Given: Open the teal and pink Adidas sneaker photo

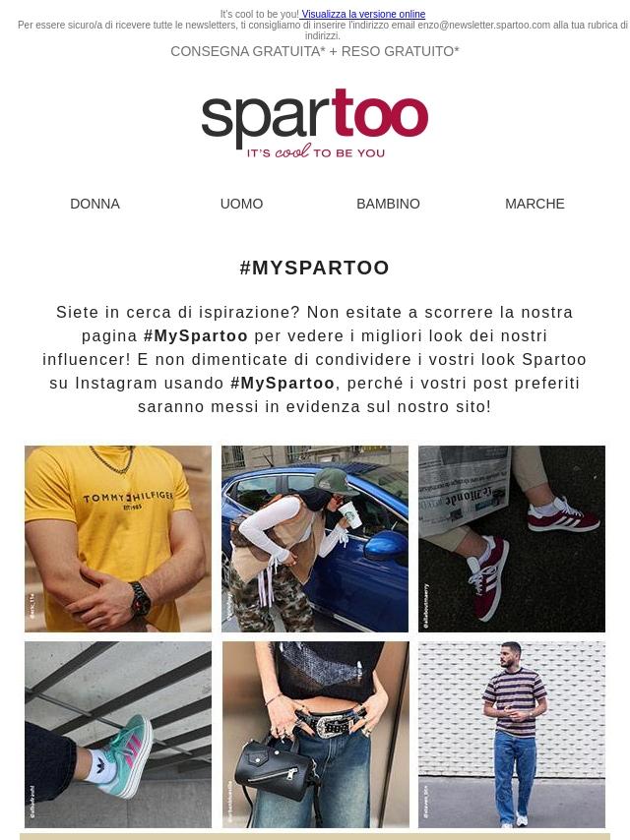Looking at the screenshot, I should point(118,735).
